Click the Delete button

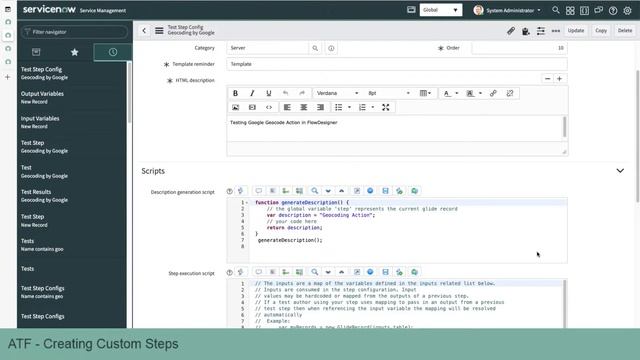click(x=625, y=31)
